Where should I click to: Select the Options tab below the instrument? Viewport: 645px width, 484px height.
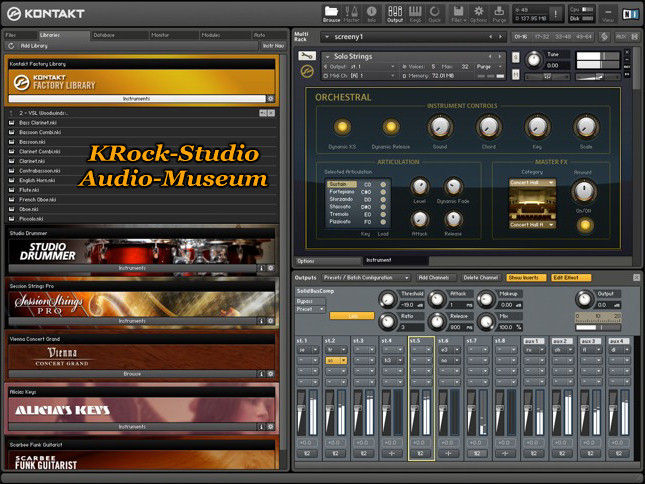(328, 261)
